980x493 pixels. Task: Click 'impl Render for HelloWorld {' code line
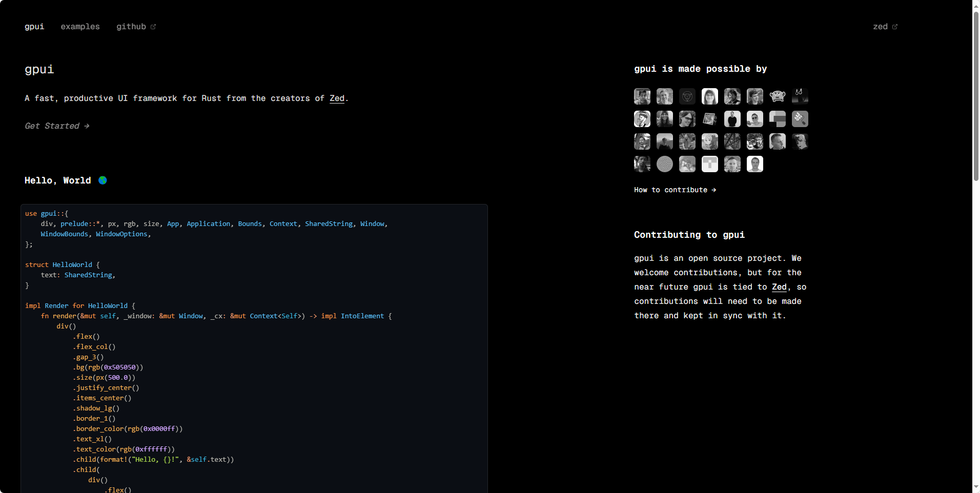point(80,306)
